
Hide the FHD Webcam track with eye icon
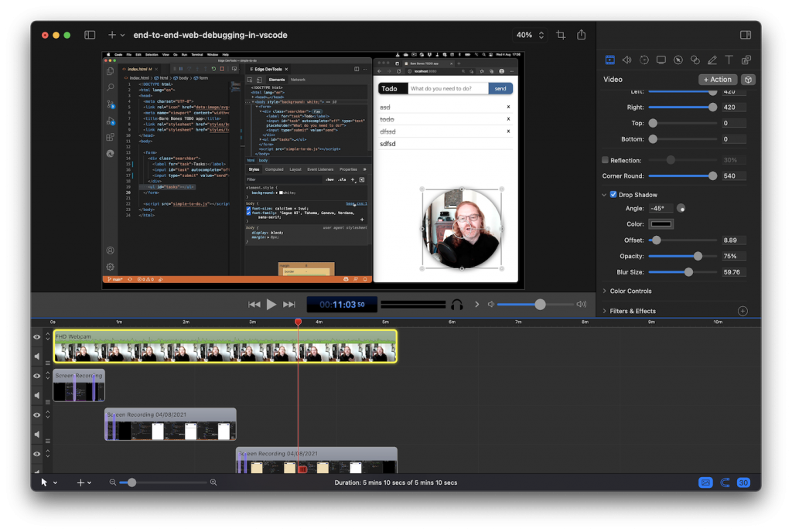coord(37,337)
